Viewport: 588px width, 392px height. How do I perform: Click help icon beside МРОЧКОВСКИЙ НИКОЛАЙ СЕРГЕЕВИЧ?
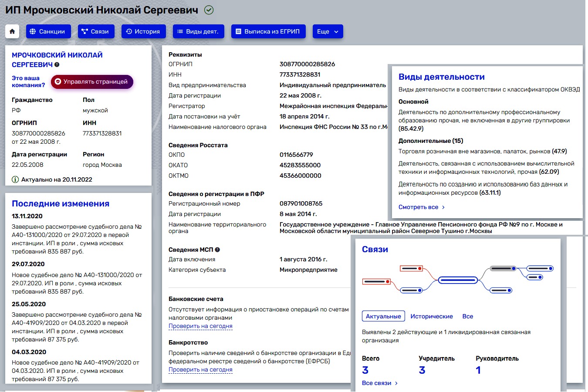click(57, 65)
